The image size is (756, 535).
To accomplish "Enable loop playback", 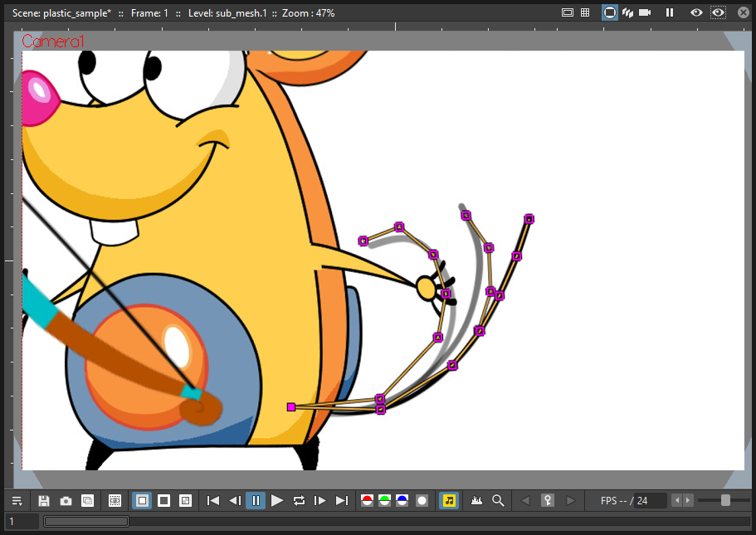I will [x=299, y=501].
